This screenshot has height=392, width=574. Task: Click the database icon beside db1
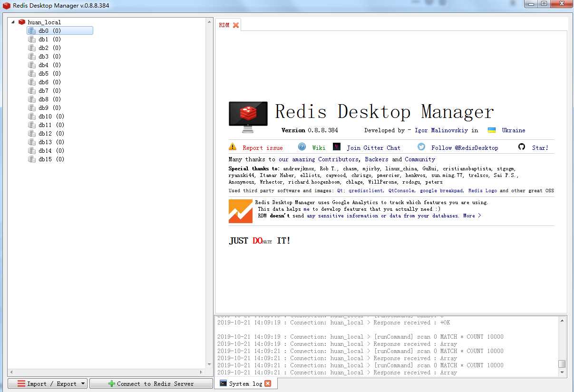(32, 39)
